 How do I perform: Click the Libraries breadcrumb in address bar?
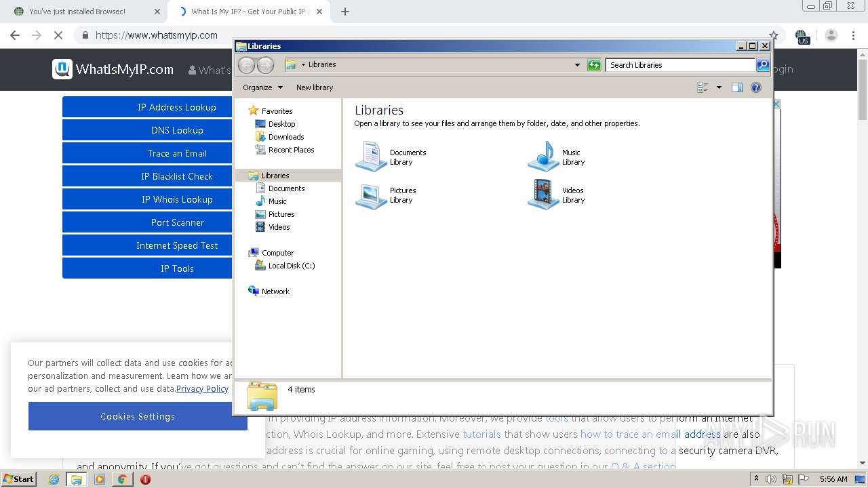(x=322, y=64)
